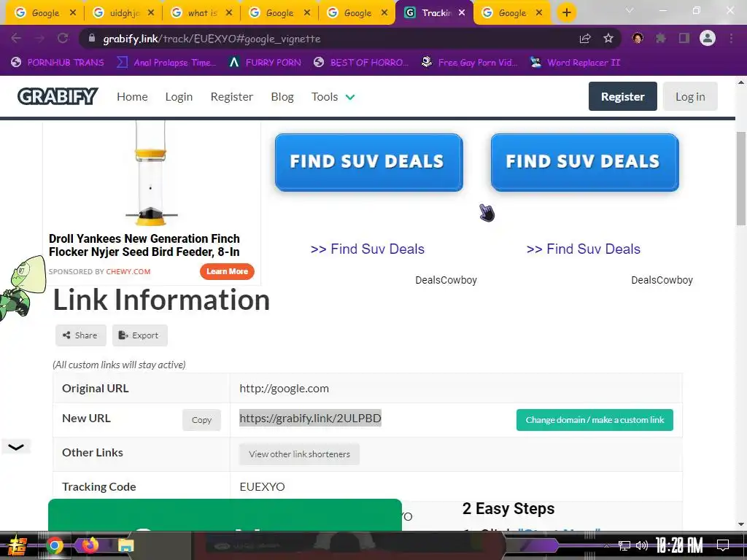The image size is (747, 560).
Task: Switch to the 'uidghj' tab
Action: 124,13
